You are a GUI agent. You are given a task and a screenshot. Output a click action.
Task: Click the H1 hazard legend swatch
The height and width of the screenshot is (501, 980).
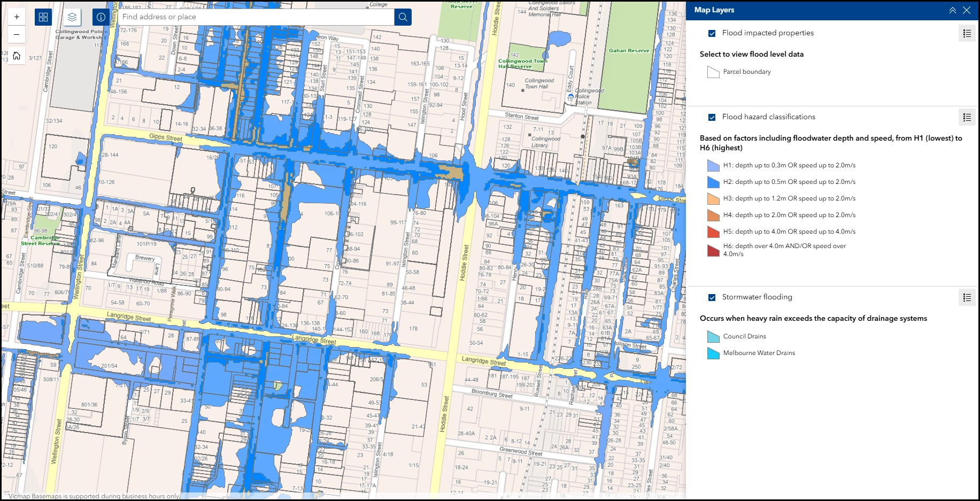tap(713, 166)
